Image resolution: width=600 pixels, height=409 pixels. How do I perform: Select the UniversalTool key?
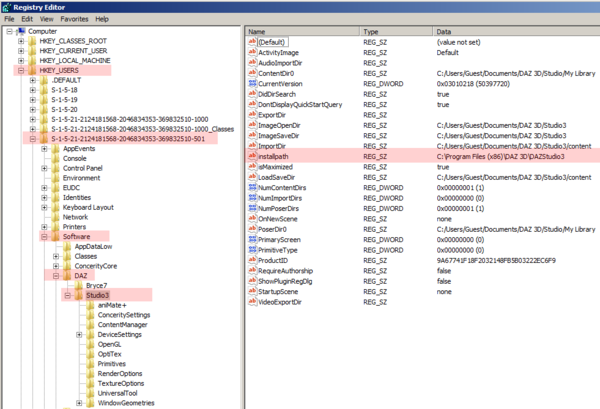(117, 393)
